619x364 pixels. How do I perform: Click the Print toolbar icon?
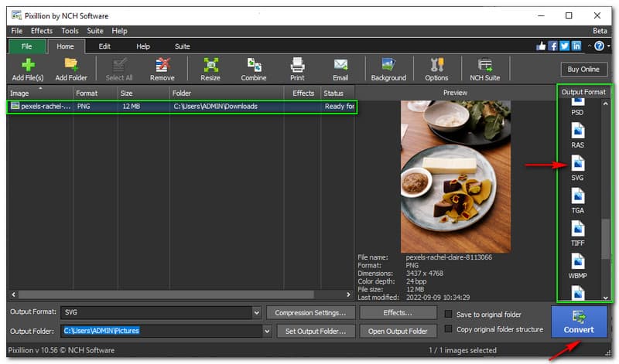pyautogui.click(x=297, y=69)
